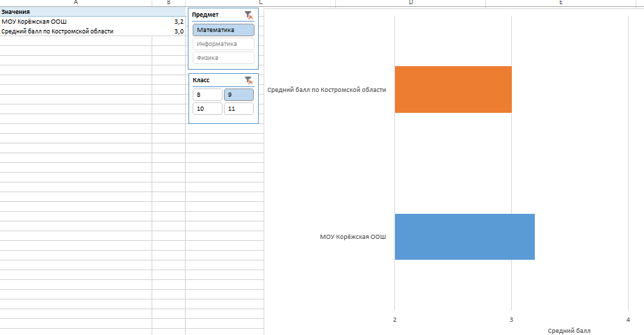Clear filter icon on Класс slicer
The image size is (644, 335).
tap(248, 80)
